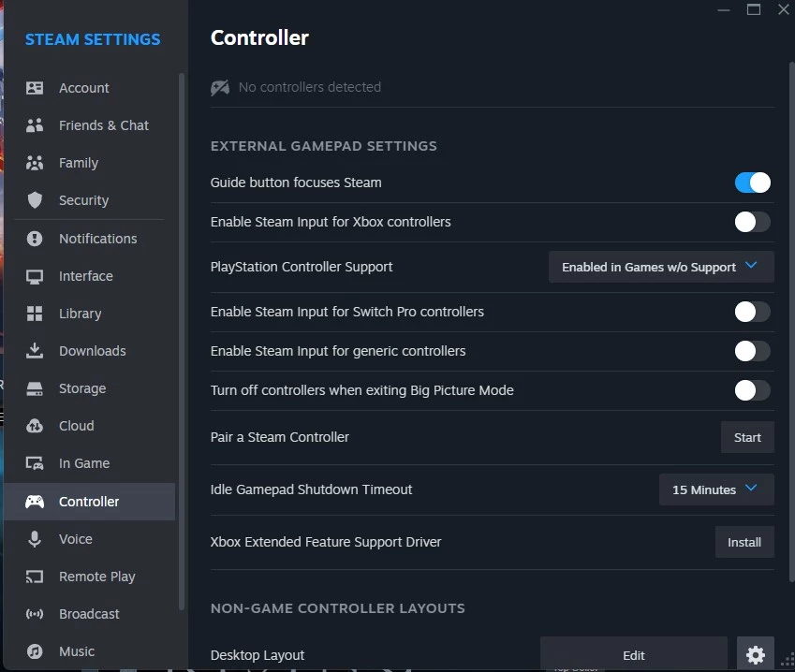Screen dimensions: 795x672
Task: Enable Steam Input for generic controllers
Action: pos(753,351)
